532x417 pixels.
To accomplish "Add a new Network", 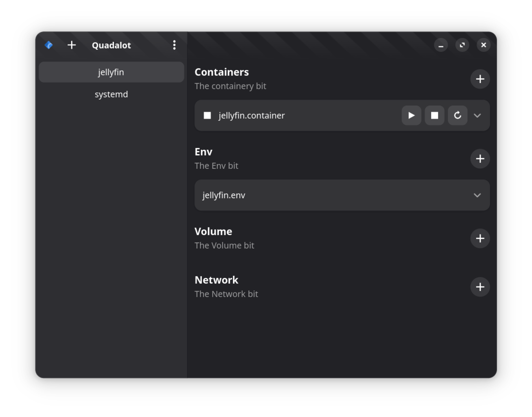I will pyautogui.click(x=480, y=287).
